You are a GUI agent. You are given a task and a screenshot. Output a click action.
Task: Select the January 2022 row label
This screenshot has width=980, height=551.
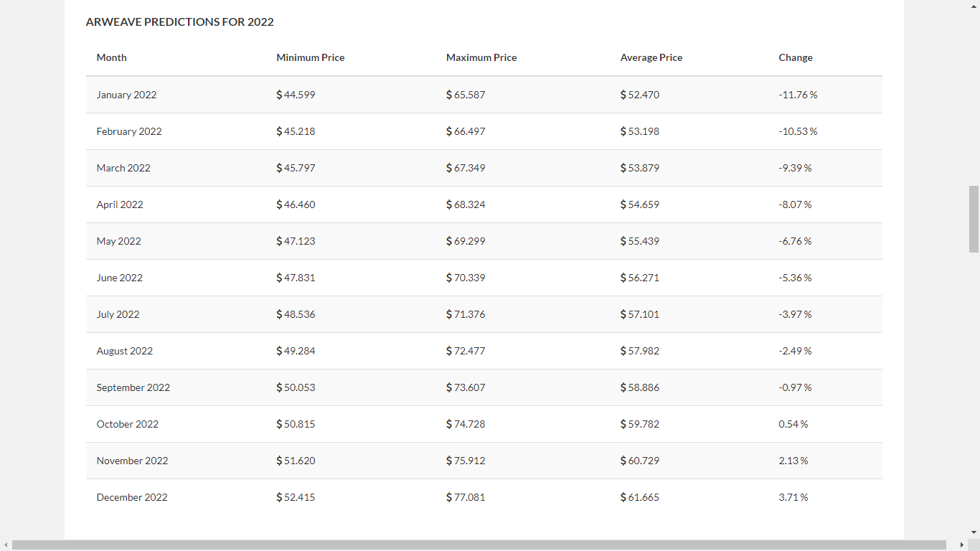pos(126,94)
